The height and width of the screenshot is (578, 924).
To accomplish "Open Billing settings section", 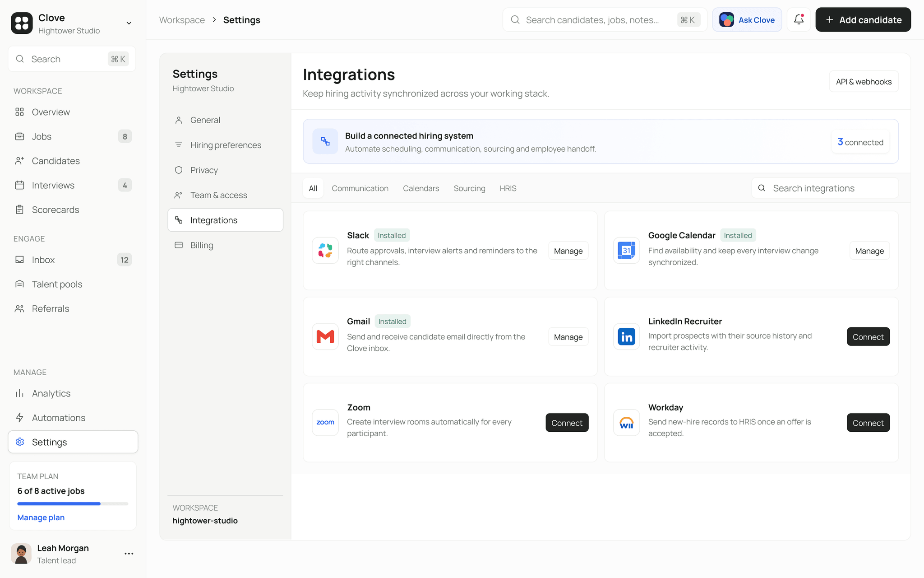I will 225,245.
